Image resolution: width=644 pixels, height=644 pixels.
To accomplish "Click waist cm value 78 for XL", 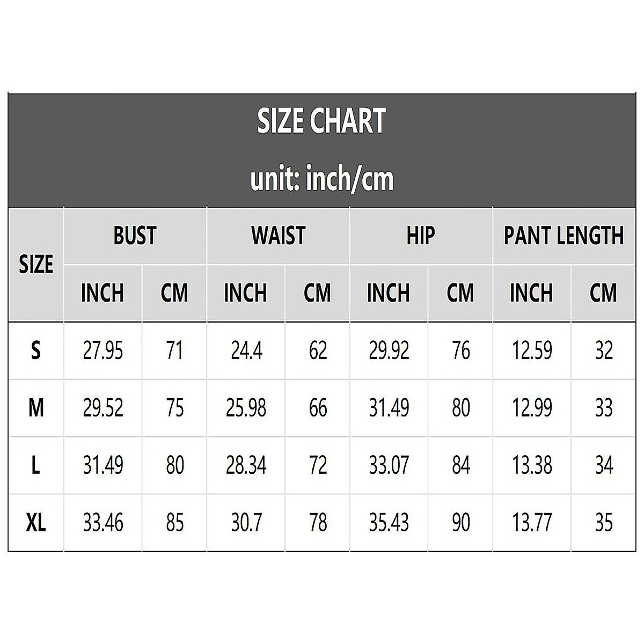I will 318,523.
